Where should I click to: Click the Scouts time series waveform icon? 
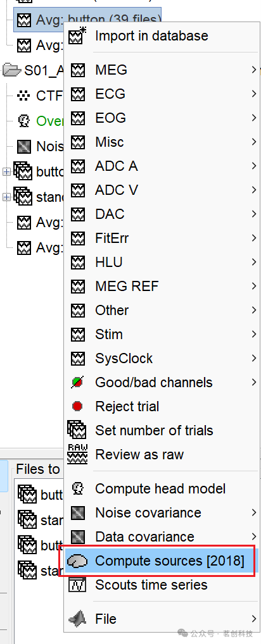(x=78, y=585)
